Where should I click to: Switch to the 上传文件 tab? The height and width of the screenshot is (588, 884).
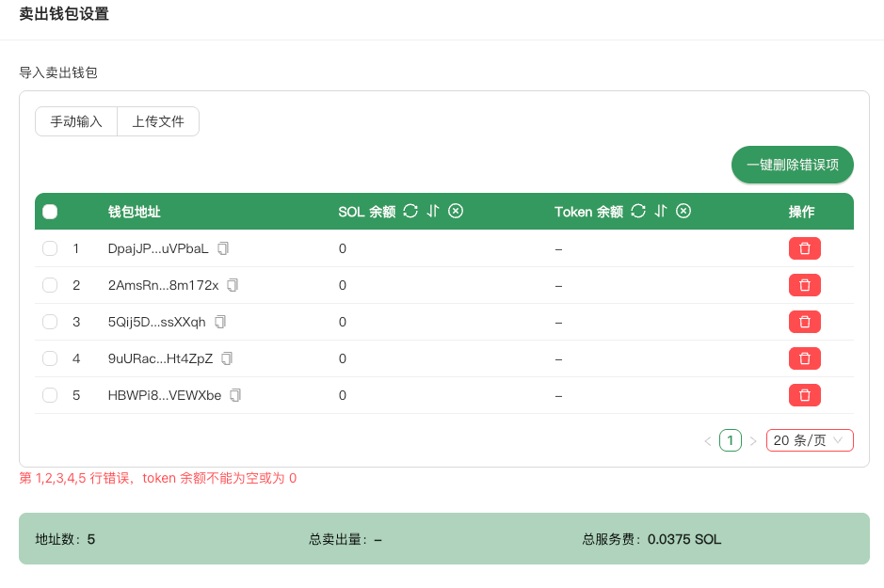[158, 121]
